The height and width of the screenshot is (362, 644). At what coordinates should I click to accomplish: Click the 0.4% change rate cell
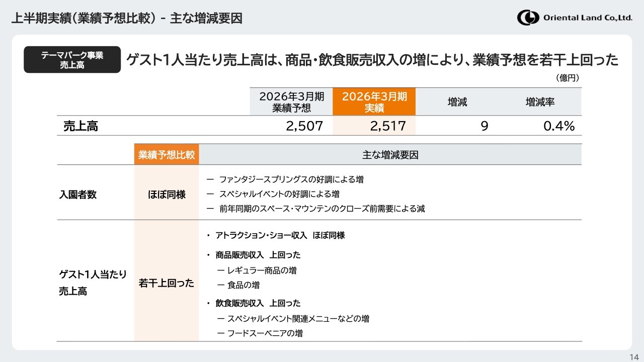(558, 126)
